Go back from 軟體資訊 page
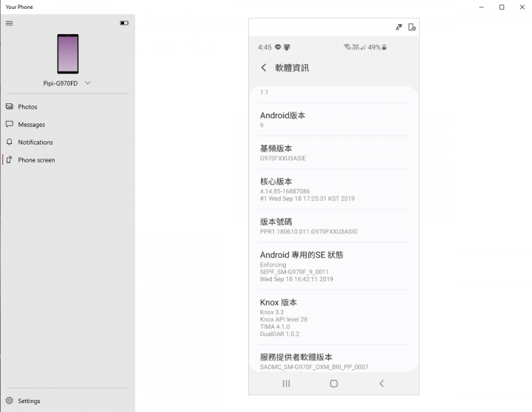 pos(264,67)
